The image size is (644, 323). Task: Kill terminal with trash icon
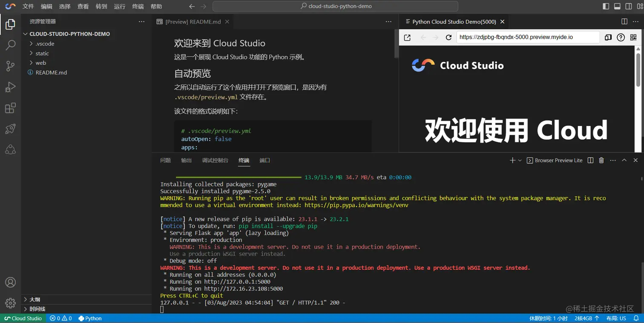tap(601, 160)
